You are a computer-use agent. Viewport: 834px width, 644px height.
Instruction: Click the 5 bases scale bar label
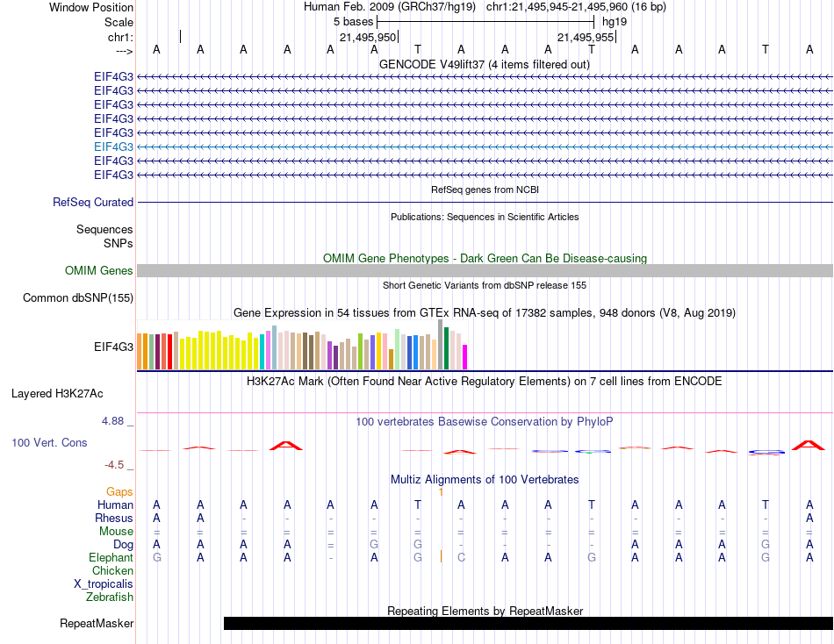pos(353,22)
